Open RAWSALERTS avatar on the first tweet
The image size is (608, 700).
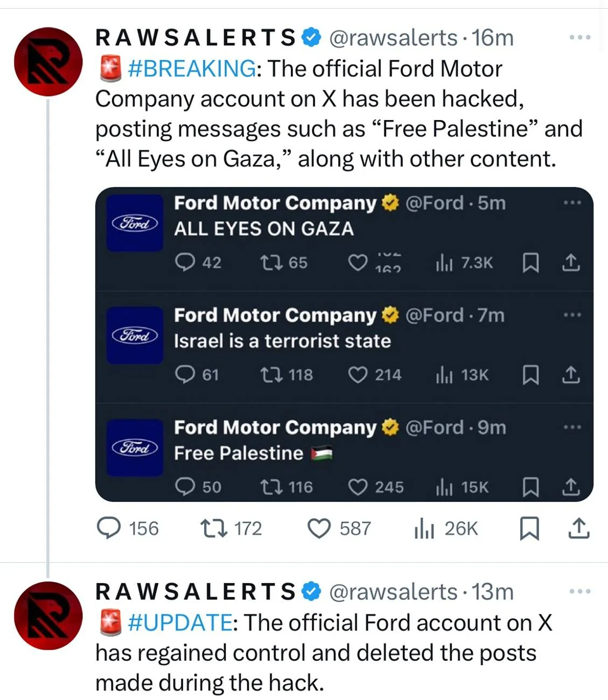[x=48, y=61]
